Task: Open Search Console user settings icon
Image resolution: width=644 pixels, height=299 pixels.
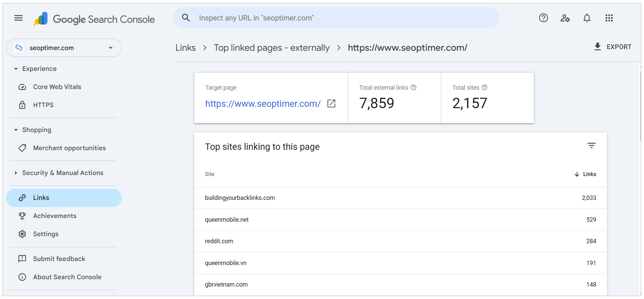Action: pos(565,18)
